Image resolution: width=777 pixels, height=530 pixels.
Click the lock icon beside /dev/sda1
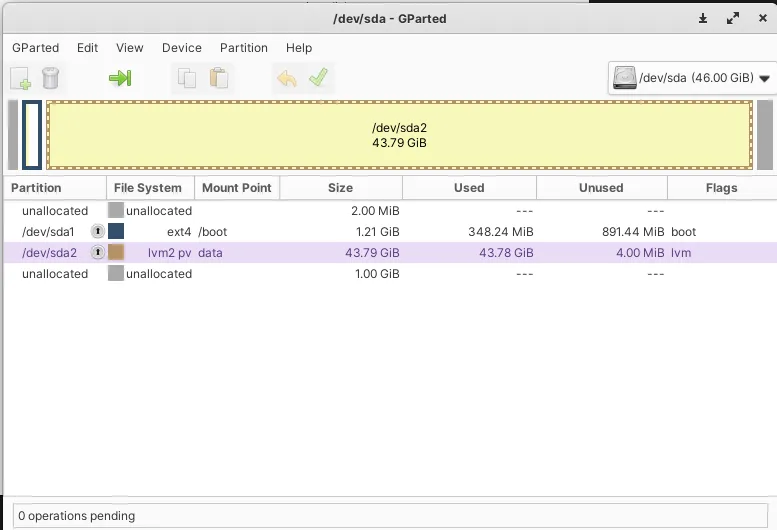[x=97, y=232]
